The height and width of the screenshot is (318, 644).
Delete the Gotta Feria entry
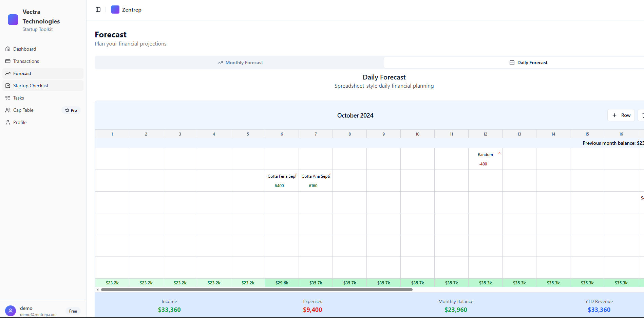[296, 175]
